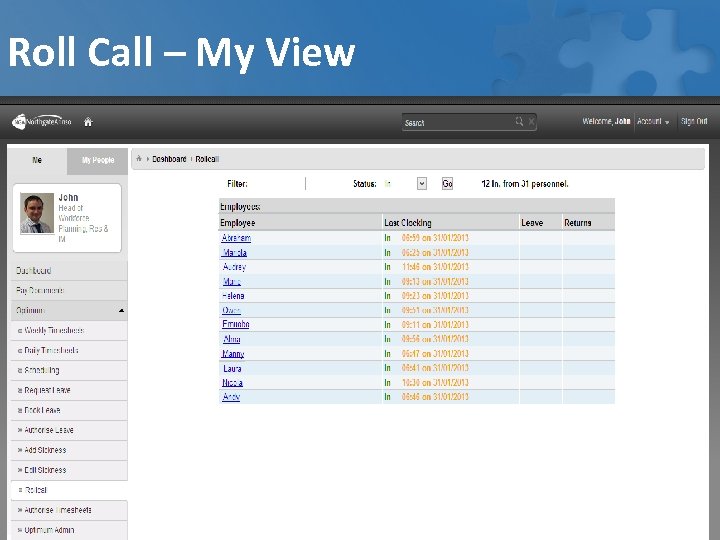This screenshot has height=540, width=720.
Task: Click the home icon in top bar
Action: [88, 122]
